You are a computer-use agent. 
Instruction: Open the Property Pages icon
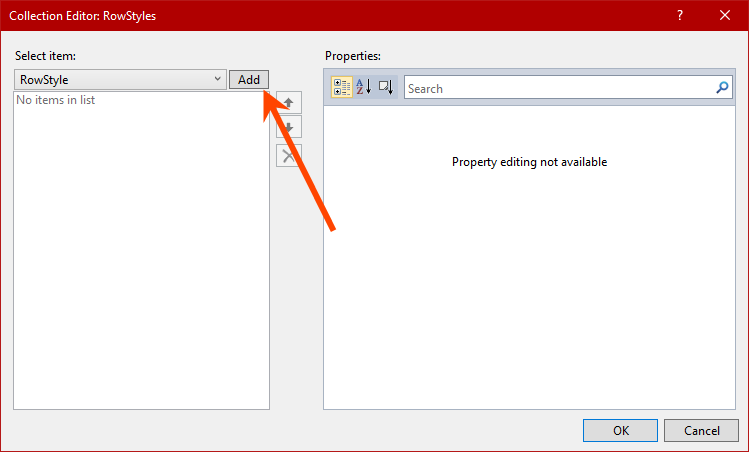coord(385,87)
